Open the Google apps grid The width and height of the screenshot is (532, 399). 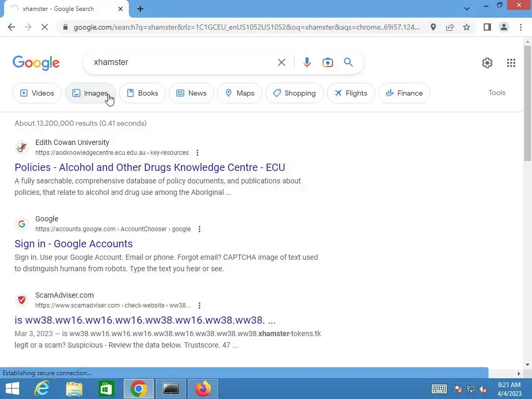click(511, 63)
